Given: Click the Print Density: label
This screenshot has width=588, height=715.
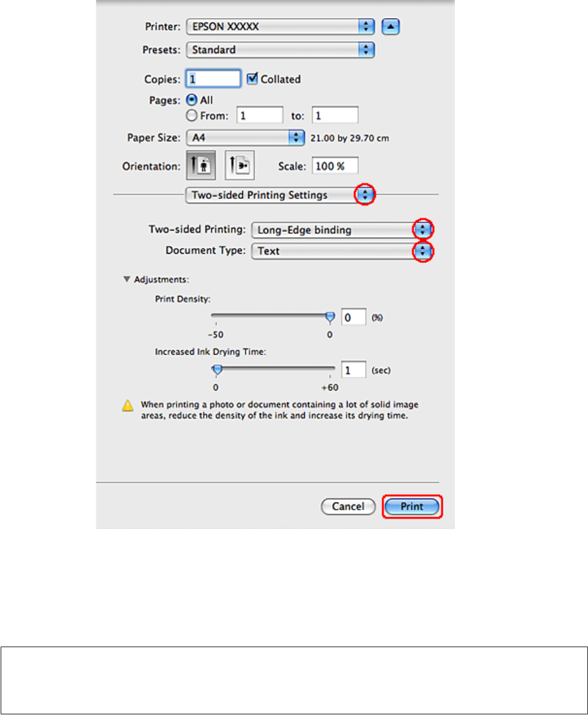Looking at the screenshot, I should [183, 299].
